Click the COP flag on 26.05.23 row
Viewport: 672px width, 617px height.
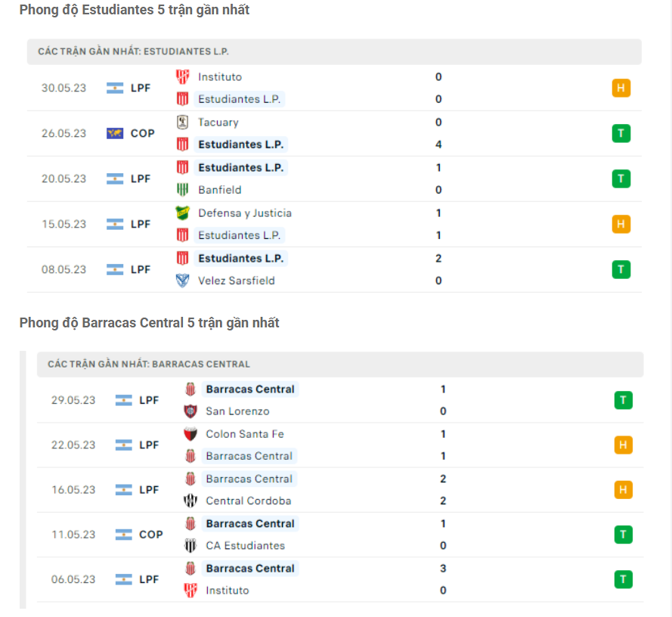[x=115, y=133]
